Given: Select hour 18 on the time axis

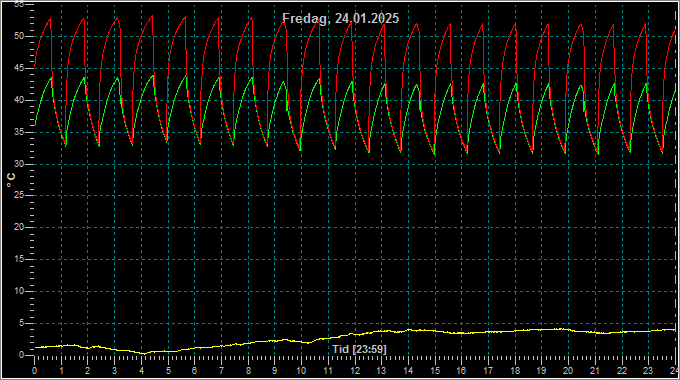Looking at the screenshot, I should (x=515, y=371).
